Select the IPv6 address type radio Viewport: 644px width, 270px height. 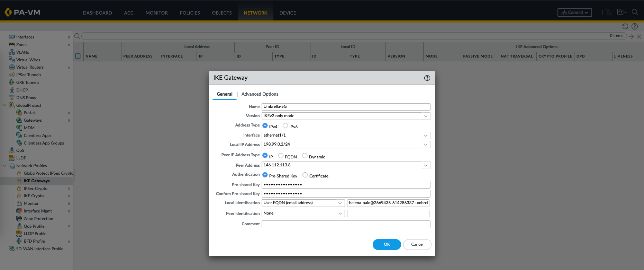285,126
